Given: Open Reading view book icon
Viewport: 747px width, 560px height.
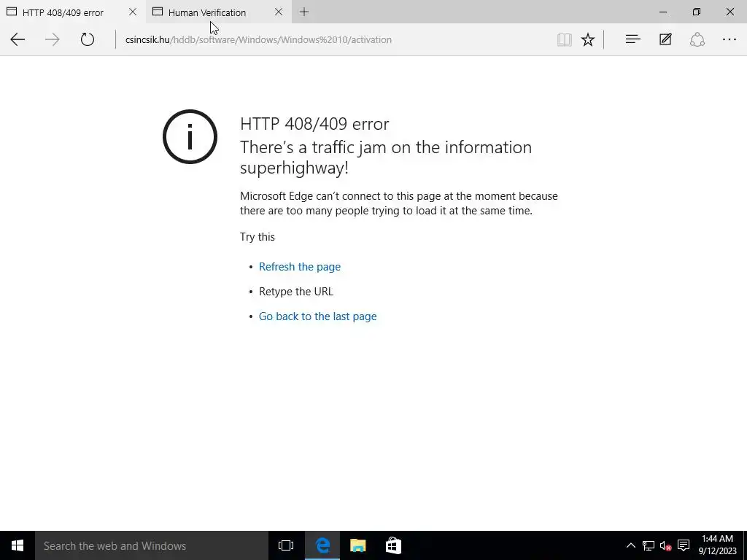Looking at the screenshot, I should point(565,39).
